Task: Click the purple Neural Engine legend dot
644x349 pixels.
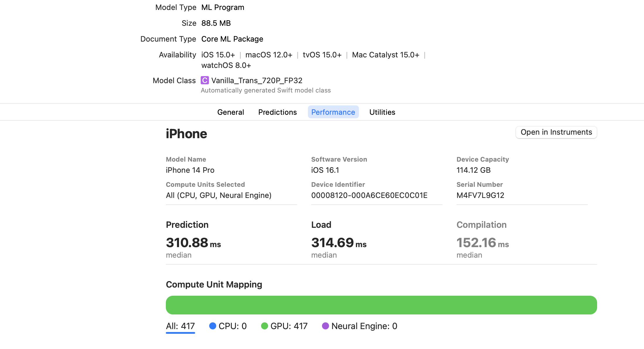Action: (x=325, y=326)
